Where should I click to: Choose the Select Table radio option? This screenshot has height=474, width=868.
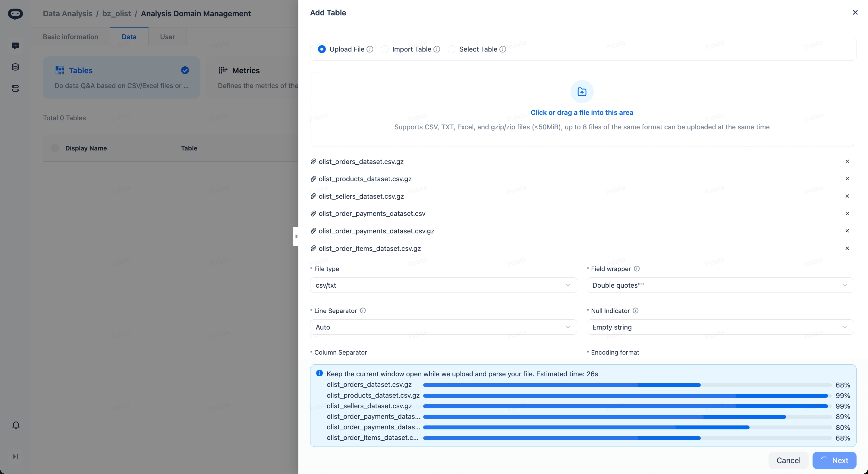[451, 49]
